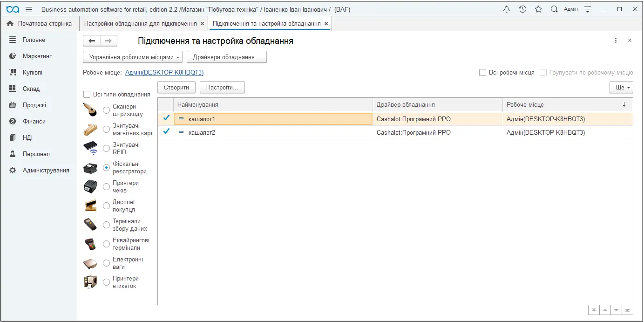This screenshot has height=322, width=644.
Task: Open the 'Адмін(DESKTOP-K8HBQT3)' workplace link
Action: (164, 73)
